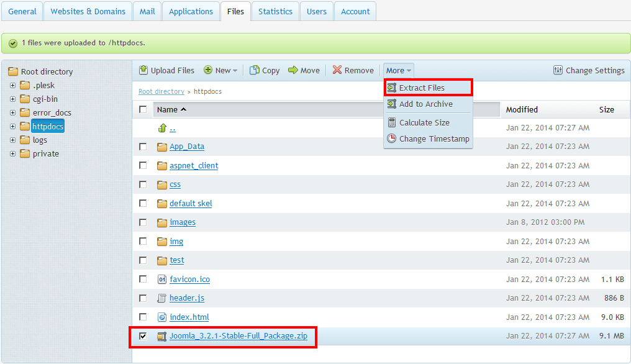Open the index.html file link
This screenshot has width=631, height=364.
pyautogui.click(x=189, y=317)
